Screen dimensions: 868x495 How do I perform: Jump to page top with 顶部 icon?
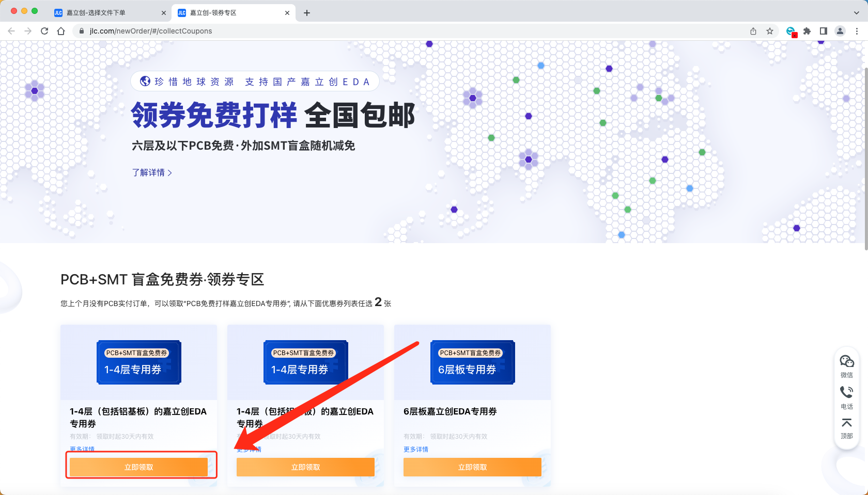point(847,428)
